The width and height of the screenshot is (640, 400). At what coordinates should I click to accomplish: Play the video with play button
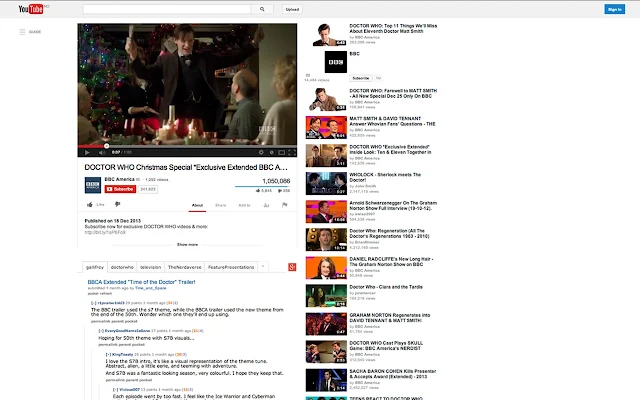pos(87,152)
